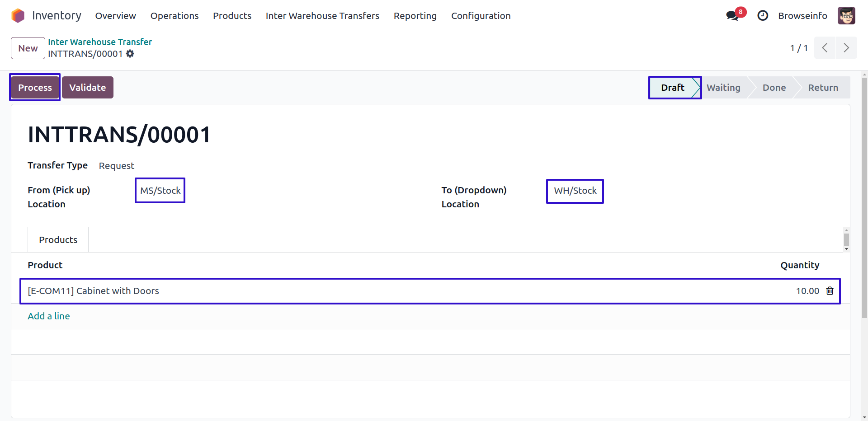Screen dimensions: 868x421
Task: Open the Inter Warehouse Transfers menu
Action: [322, 16]
